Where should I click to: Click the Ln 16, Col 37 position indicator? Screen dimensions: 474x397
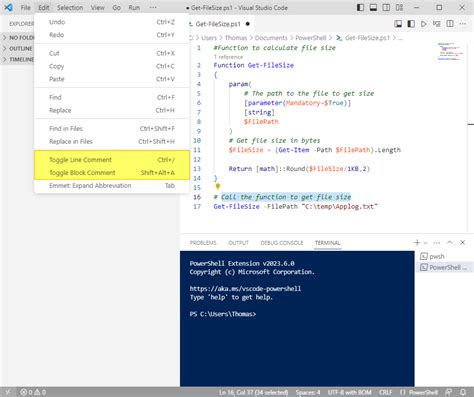tap(254, 392)
